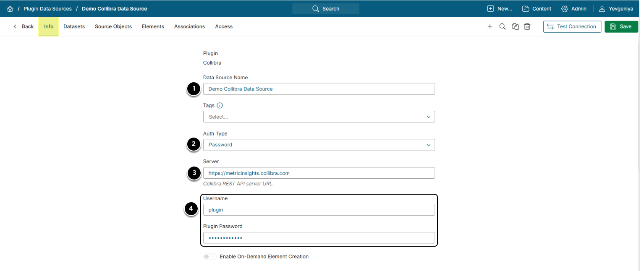Switch to the Datasets tab
The image size is (644, 271).
(x=74, y=26)
